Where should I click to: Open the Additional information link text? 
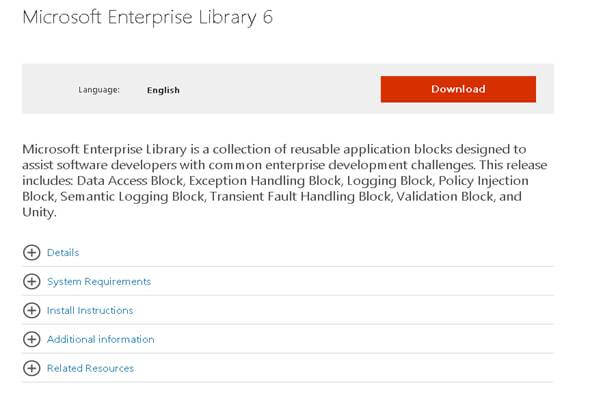101,340
